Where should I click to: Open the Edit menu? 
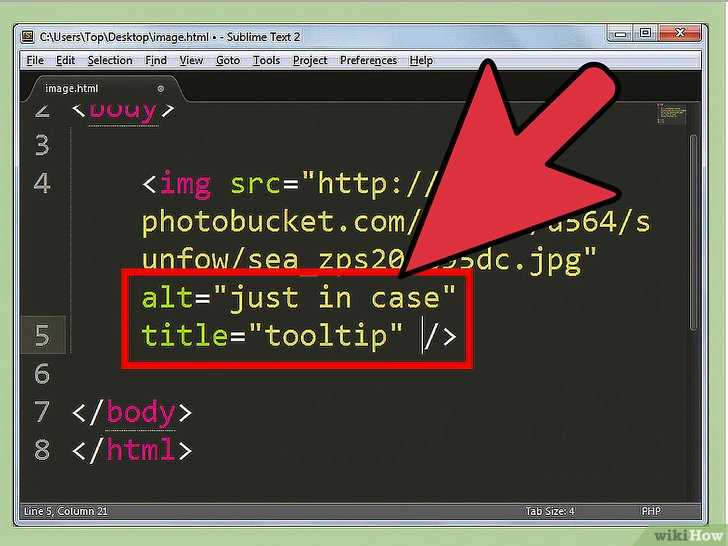tap(65, 60)
